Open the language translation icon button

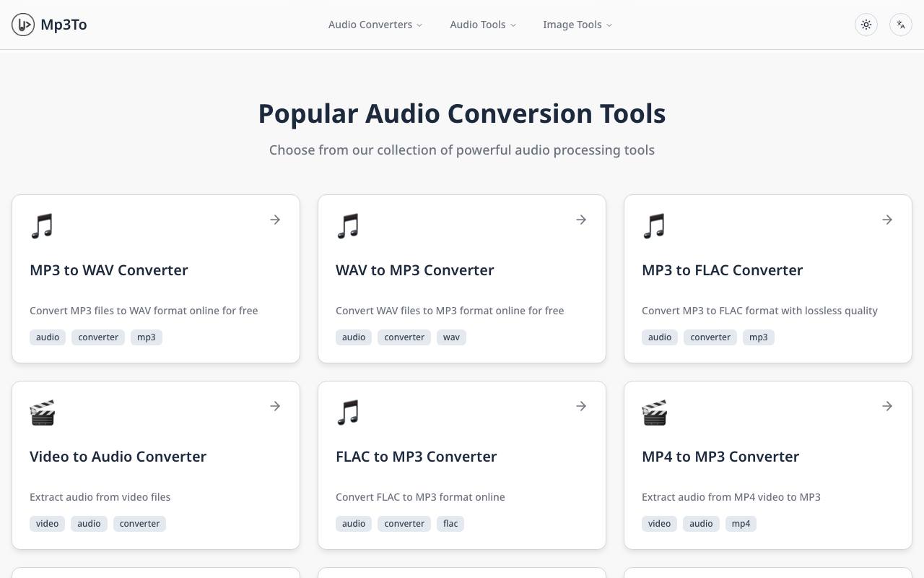[901, 25]
